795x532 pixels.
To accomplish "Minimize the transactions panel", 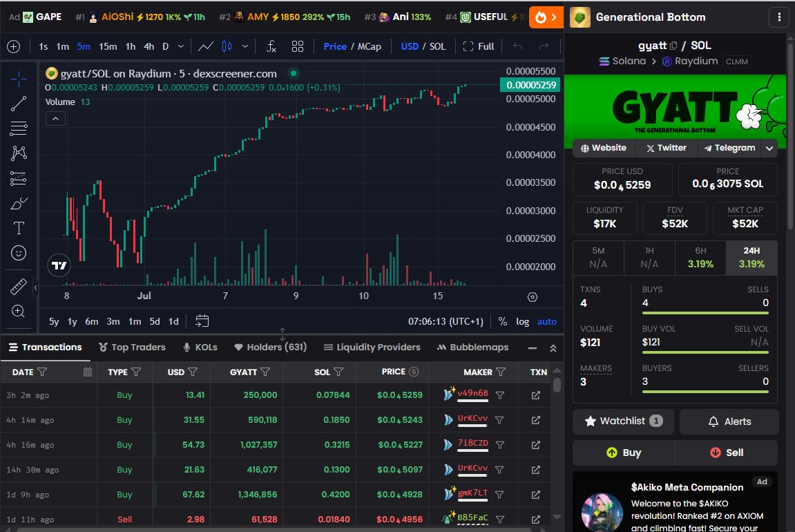I will click(533, 348).
